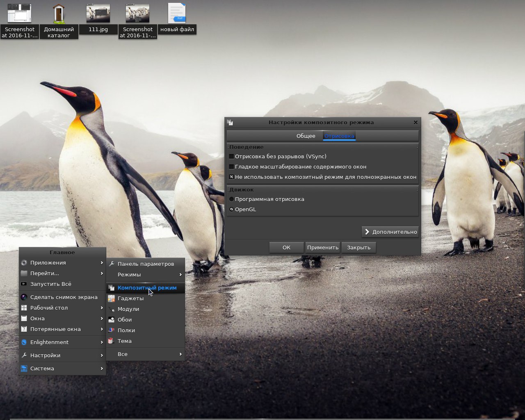This screenshot has height=420, width=525.
Task: Enable Гладкое масштабирование содержимого окон checkbox
Action: pos(231,167)
